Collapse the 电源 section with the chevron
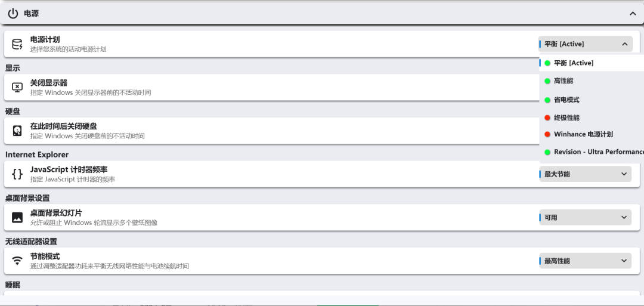Viewport: 644px width, 306px height. tap(633, 13)
